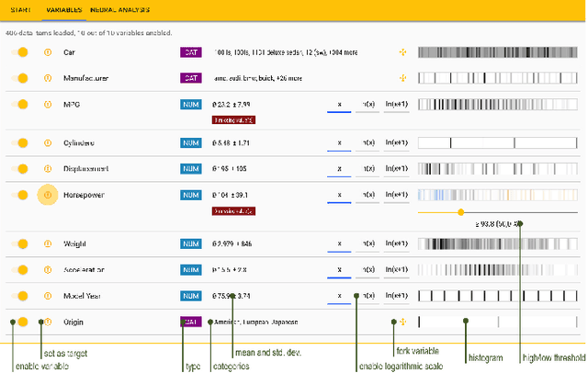Set Weight as the target variable
Screen dimensions: 588x373
(48, 244)
